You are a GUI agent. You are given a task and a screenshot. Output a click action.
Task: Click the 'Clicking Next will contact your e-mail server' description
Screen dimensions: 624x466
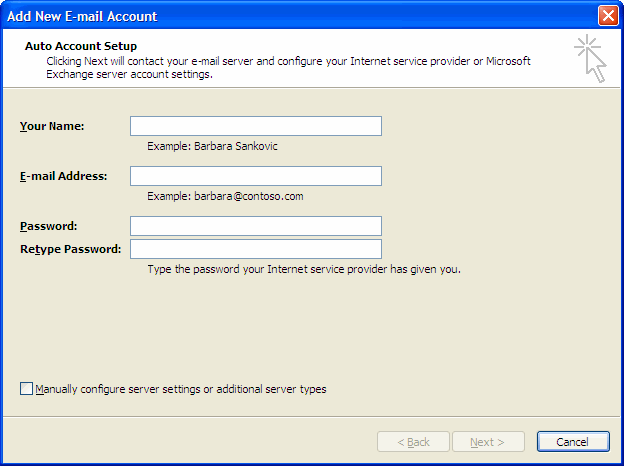point(288,68)
